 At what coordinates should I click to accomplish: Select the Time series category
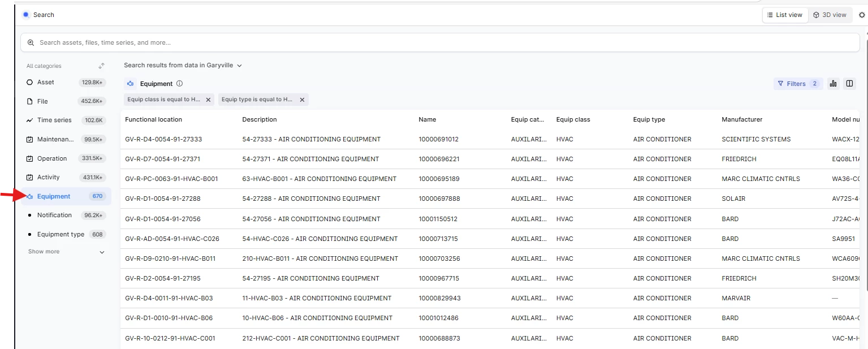click(x=54, y=120)
